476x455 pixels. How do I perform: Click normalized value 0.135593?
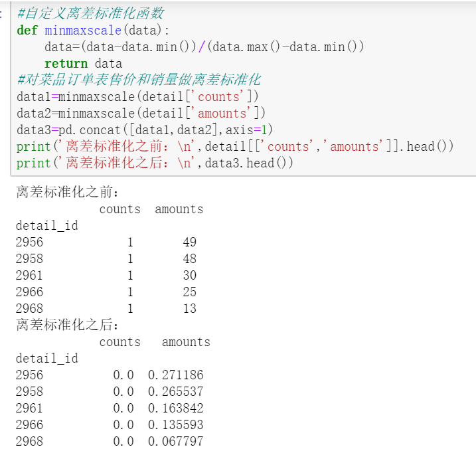(x=176, y=424)
